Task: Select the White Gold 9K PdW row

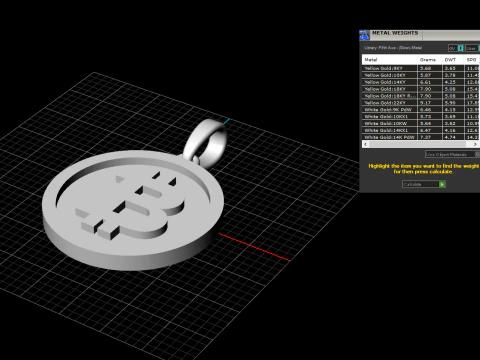Action: tap(421, 110)
